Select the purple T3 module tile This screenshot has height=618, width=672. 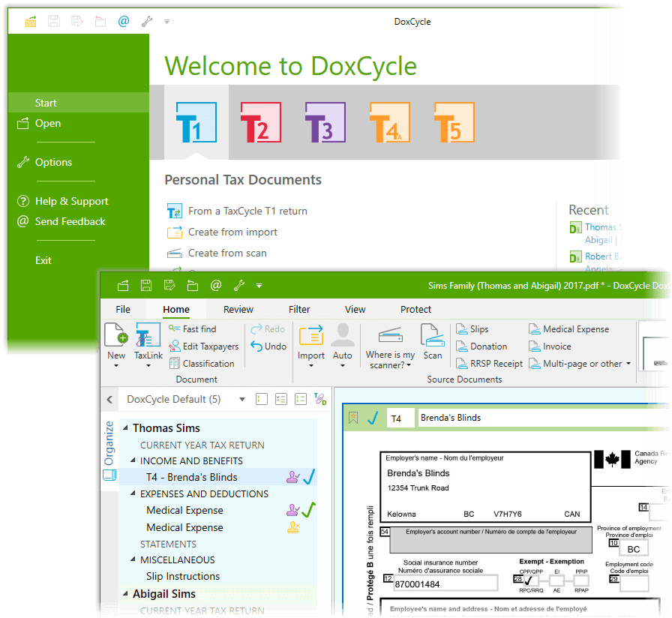[325, 122]
